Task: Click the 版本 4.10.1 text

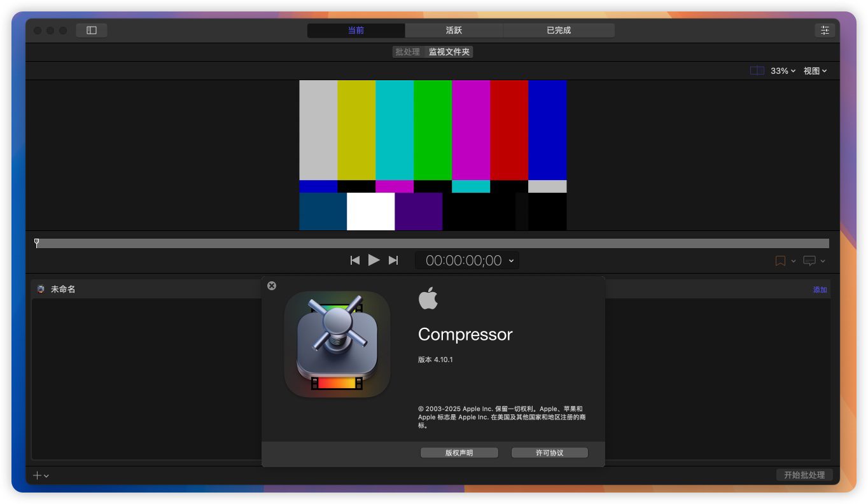Action: (x=435, y=360)
